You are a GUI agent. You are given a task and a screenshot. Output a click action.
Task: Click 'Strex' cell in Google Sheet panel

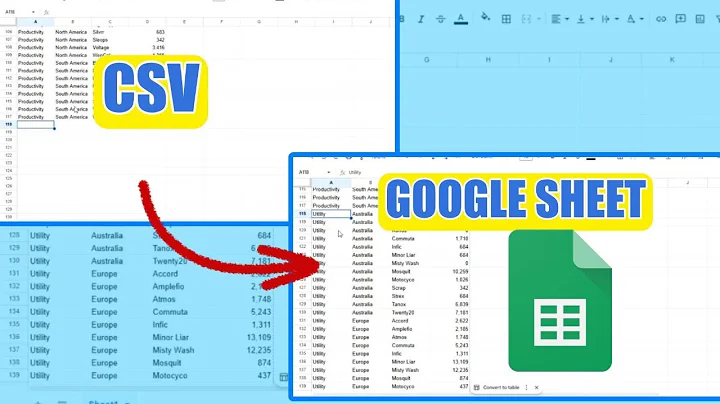(x=398, y=297)
